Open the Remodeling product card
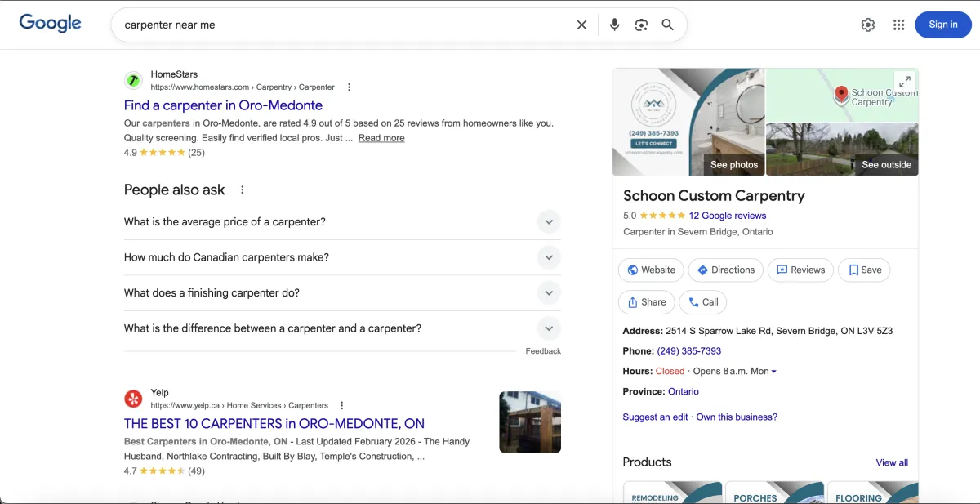The image size is (980, 504). (x=672, y=493)
